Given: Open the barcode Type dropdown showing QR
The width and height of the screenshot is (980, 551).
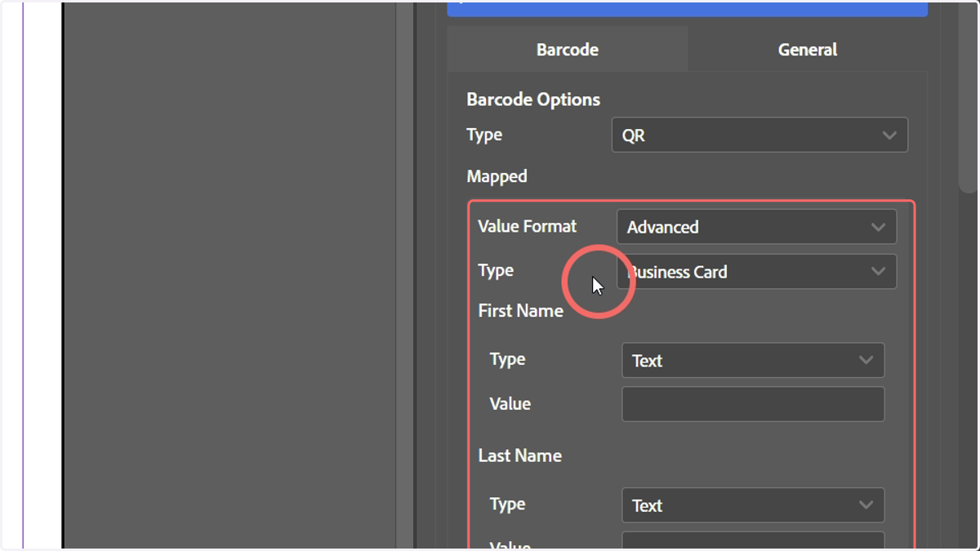Looking at the screenshot, I should pos(759,136).
